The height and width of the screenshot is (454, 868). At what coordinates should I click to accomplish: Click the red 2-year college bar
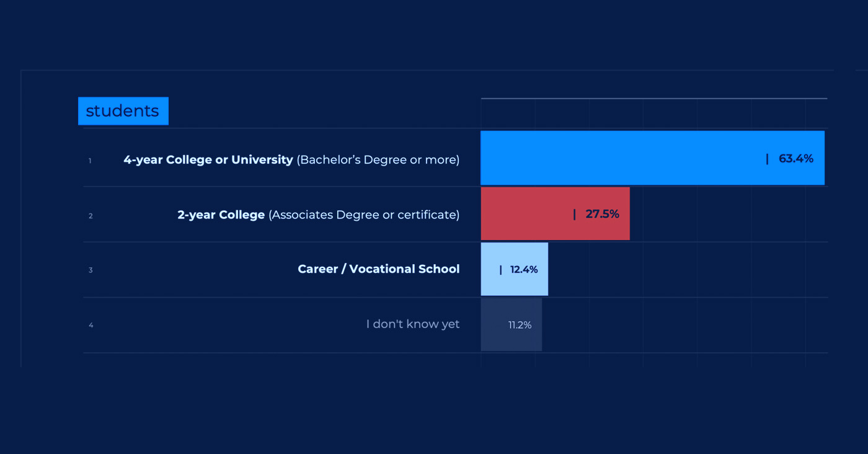(x=527, y=214)
